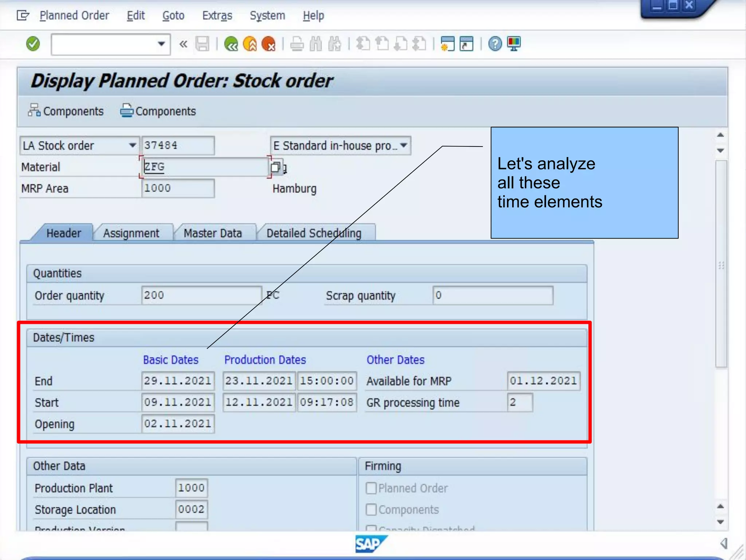The width and height of the screenshot is (746, 560).
Task: Expand the command field dropdown arrow
Action: click(161, 44)
